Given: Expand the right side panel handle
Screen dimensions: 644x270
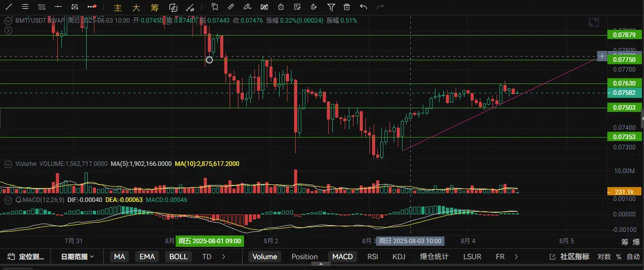Looking at the screenshot, I should [x=642, y=119].
